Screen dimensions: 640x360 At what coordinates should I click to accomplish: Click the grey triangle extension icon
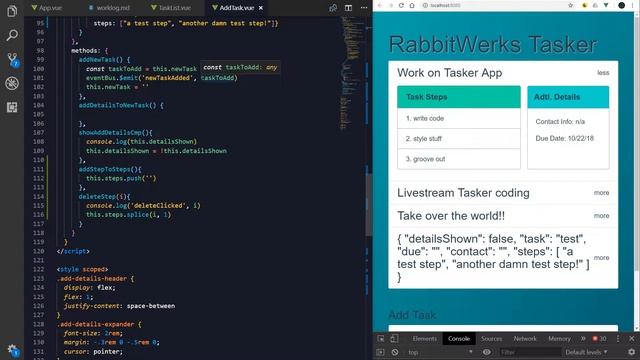pyautogui.click(x=595, y=5)
